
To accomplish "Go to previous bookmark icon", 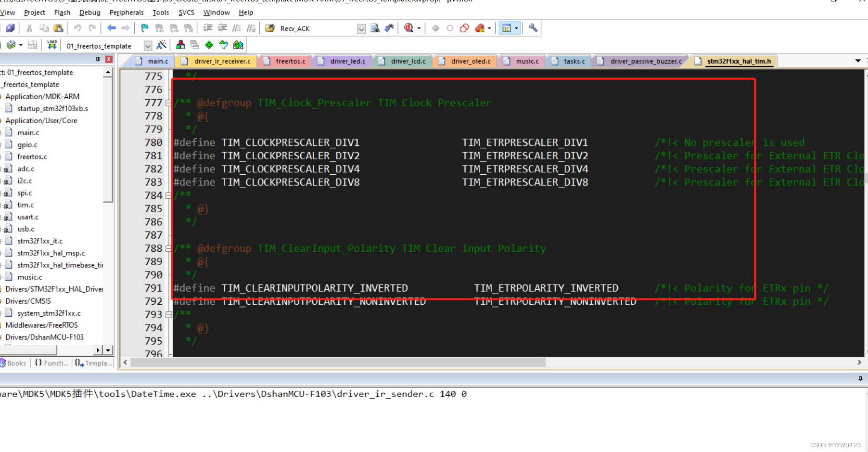I will 159,28.
